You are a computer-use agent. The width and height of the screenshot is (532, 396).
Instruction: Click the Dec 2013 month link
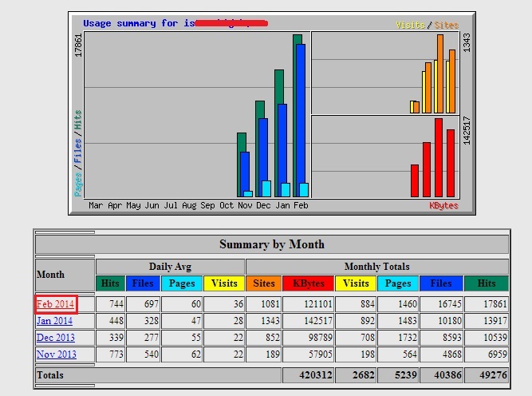pyautogui.click(x=55, y=338)
